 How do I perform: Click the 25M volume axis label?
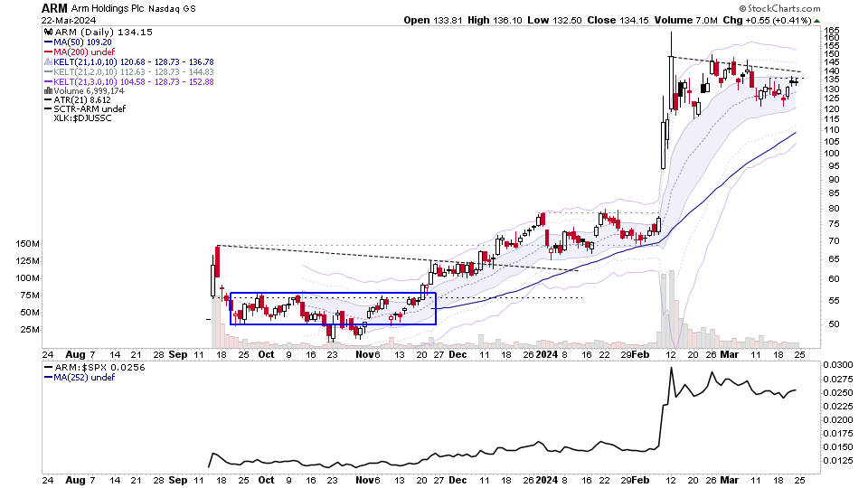30,330
